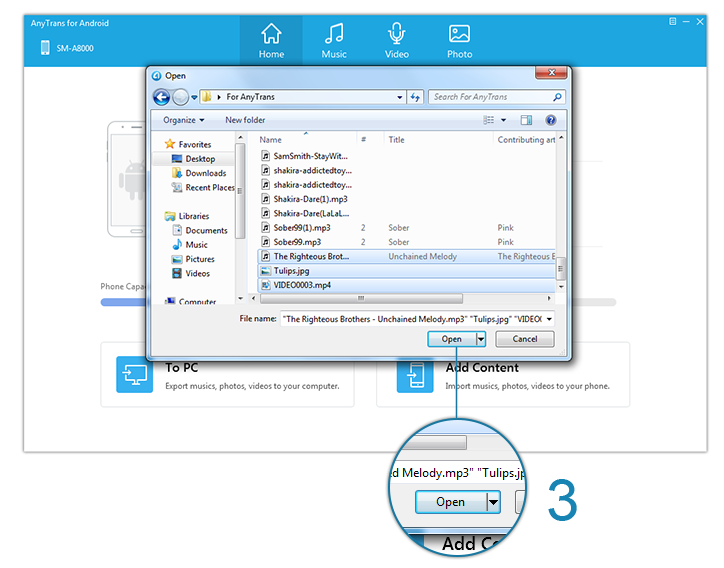Click the navigation pane scrollbar
The width and height of the screenshot is (724, 568).
pyautogui.click(x=240, y=191)
